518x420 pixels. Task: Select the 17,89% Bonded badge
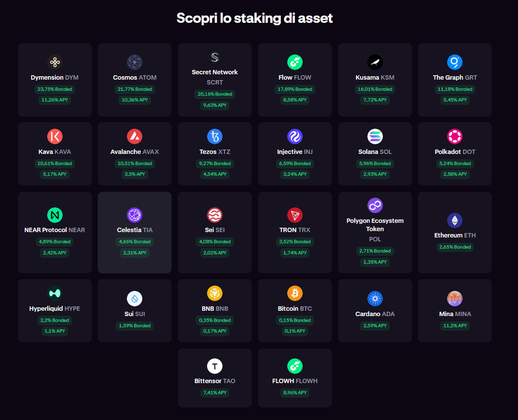295,89
